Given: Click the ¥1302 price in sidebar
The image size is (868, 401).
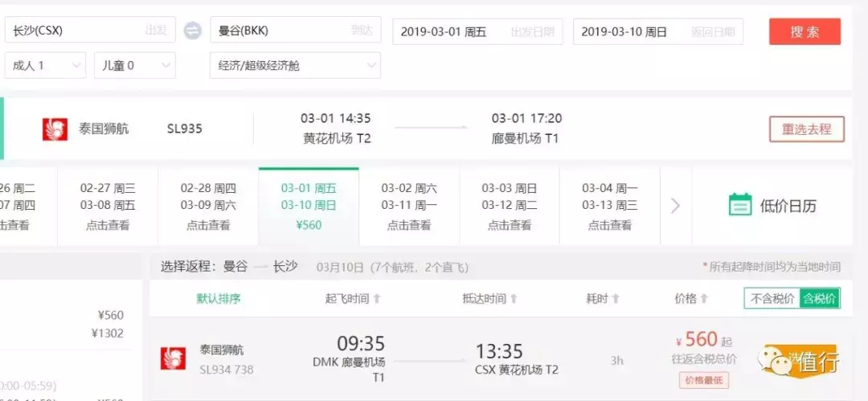Looking at the screenshot, I should coord(108,333).
